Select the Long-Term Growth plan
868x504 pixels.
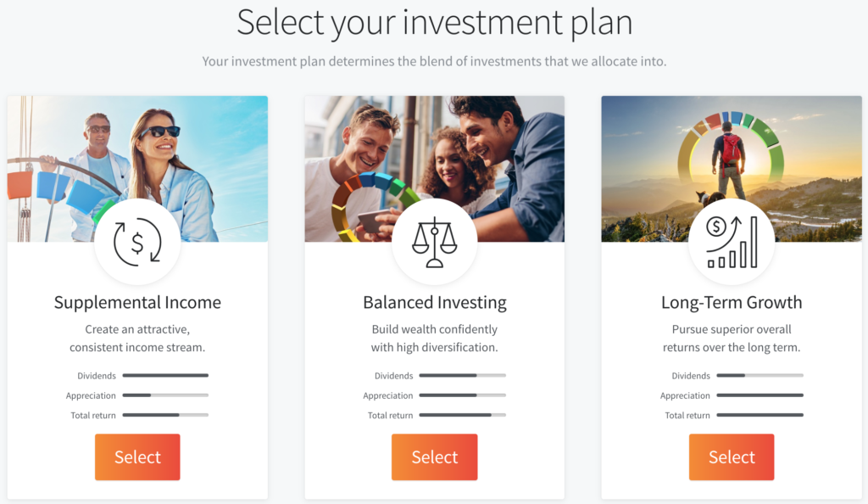(x=732, y=457)
